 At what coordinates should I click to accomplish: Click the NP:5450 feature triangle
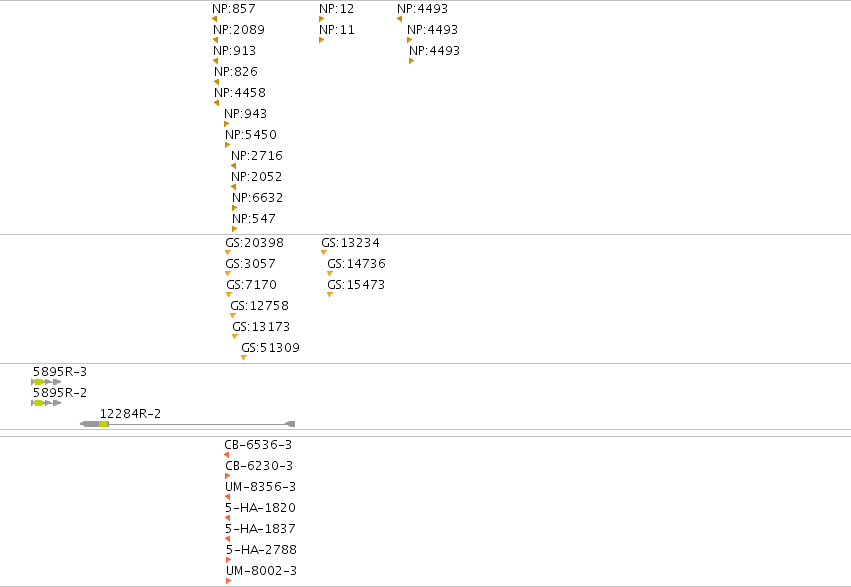click(x=227, y=145)
